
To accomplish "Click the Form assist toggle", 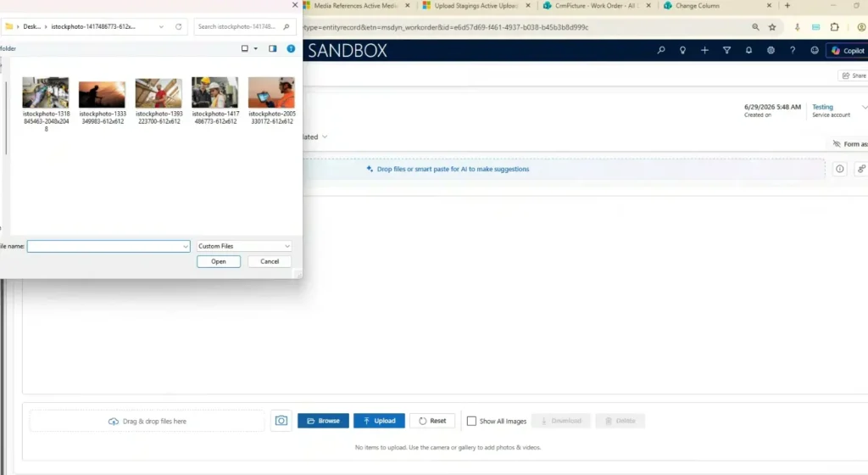I will click(x=849, y=144).
